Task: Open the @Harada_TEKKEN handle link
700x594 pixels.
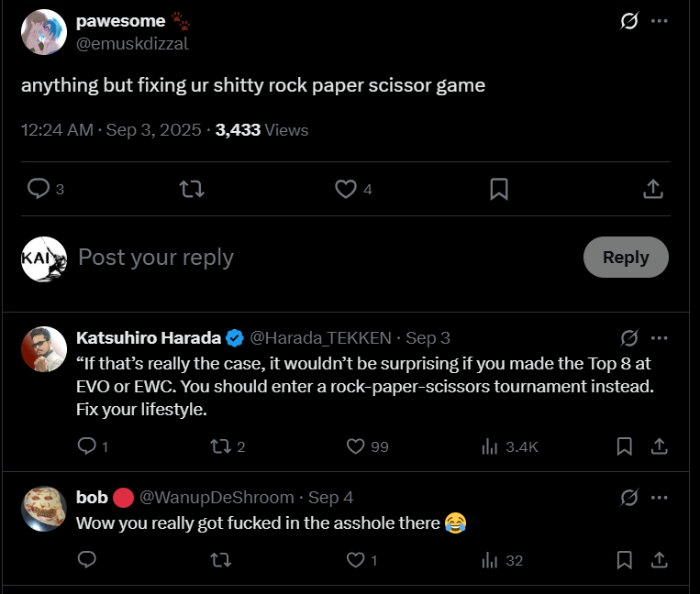Action: pos(320,338)
